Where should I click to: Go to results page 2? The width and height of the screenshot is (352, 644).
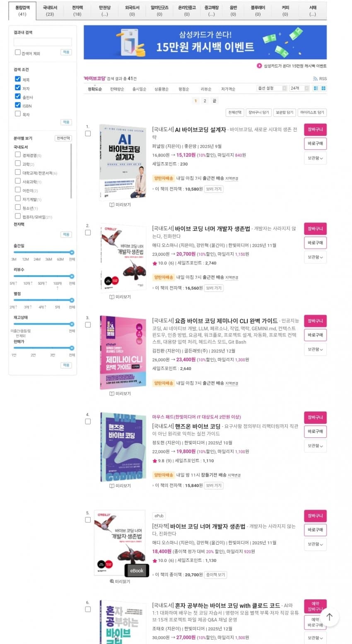pyautogui.click(x=205, y=101)
